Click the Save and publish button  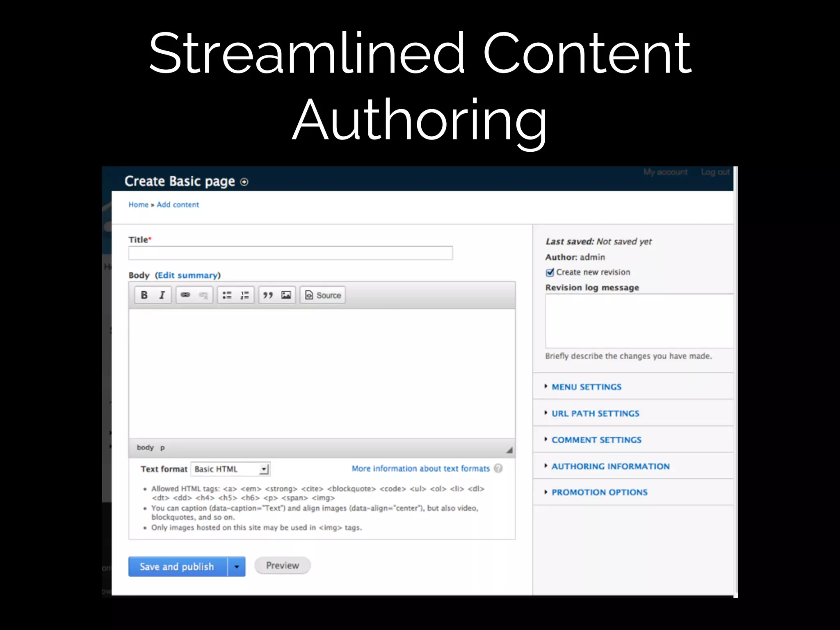coord(178,566)
